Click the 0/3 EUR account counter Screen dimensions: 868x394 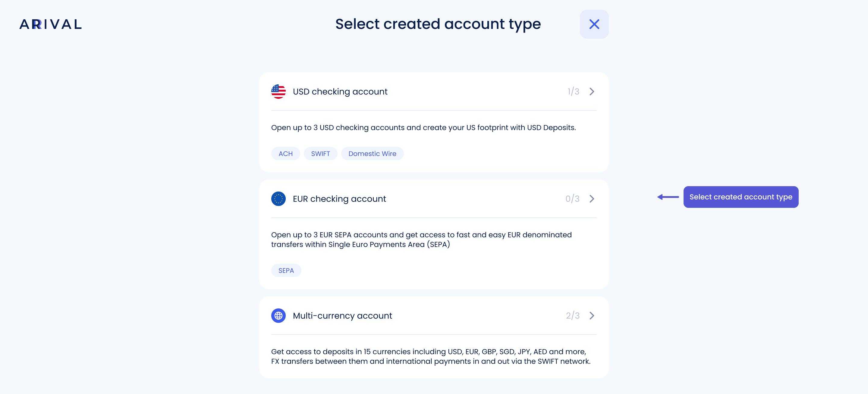[x=572, y=199]
